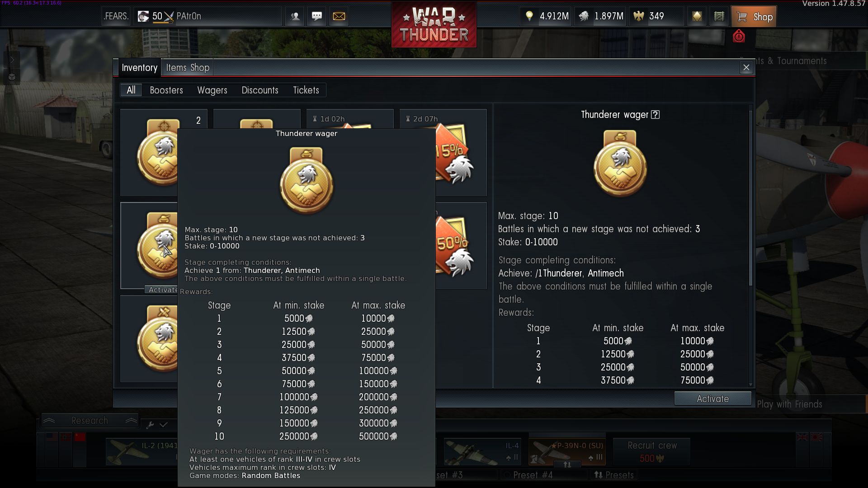Open the chat speech bubble icon
This screenshot has width=868, height=488.
tap(317, 16)
